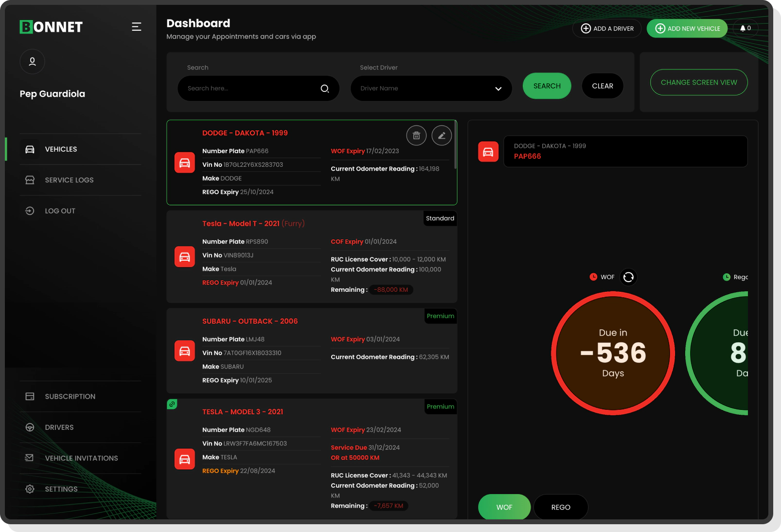Open the Service Logs menu item

69,180
